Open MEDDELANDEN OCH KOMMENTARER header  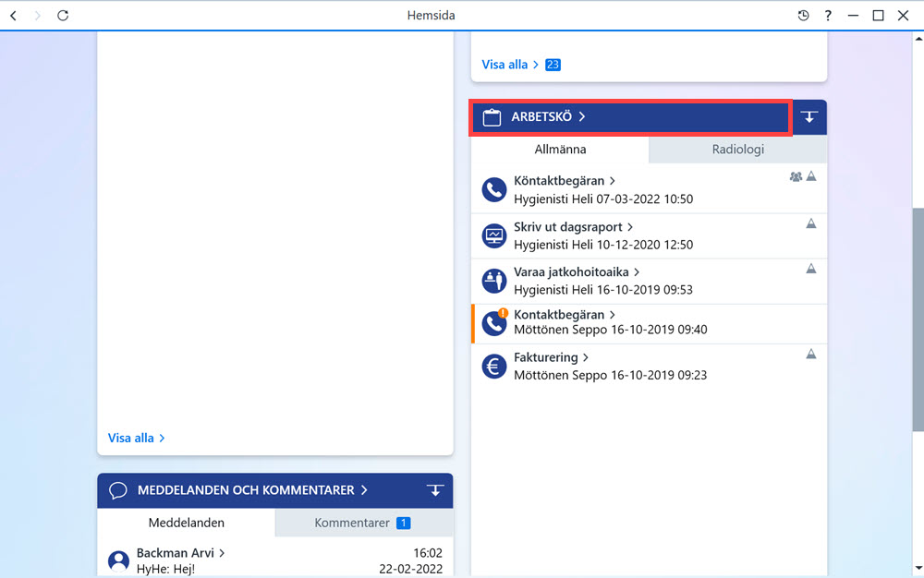[252, 490]
